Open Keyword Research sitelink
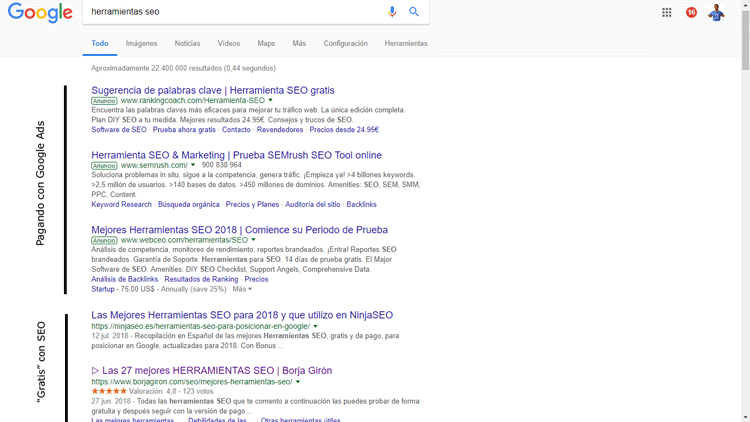 coord(121,204)
